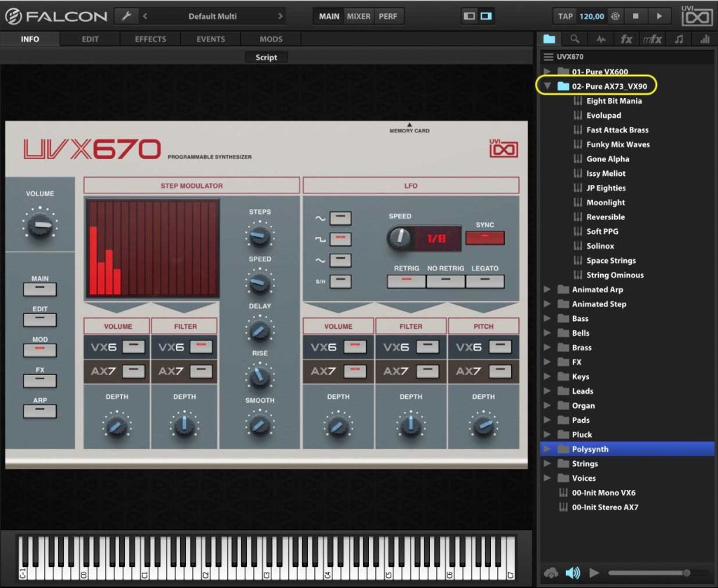This screenshot has width=718, height=588.
Task: Toggle the auto-preview speaker icon
Action: (x=573, y=573)
